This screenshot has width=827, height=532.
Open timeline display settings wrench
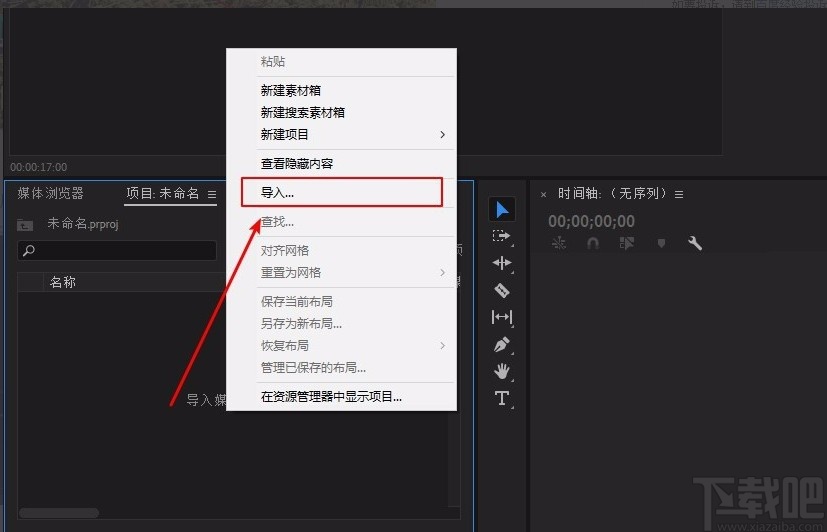pos(695,243)
